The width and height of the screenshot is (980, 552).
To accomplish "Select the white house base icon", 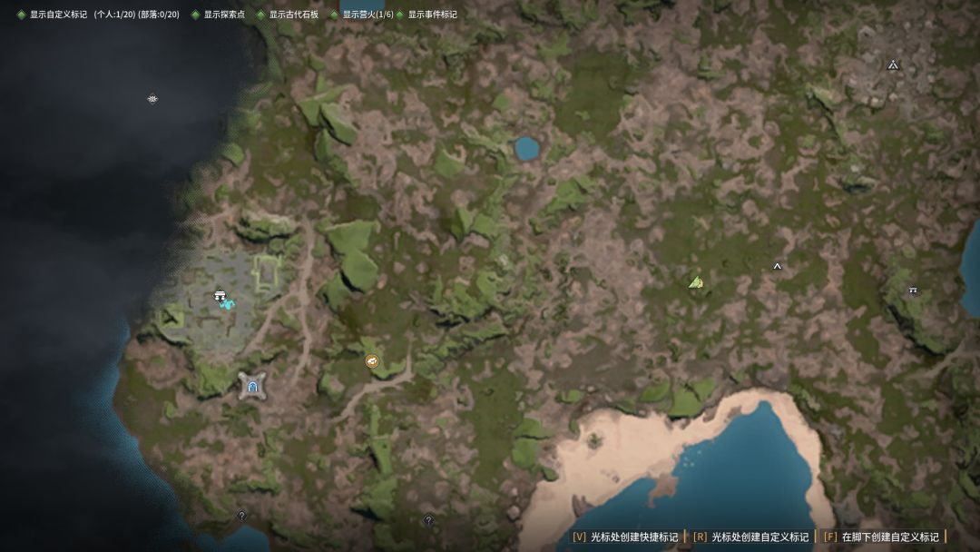I will [x=220, y=294].
